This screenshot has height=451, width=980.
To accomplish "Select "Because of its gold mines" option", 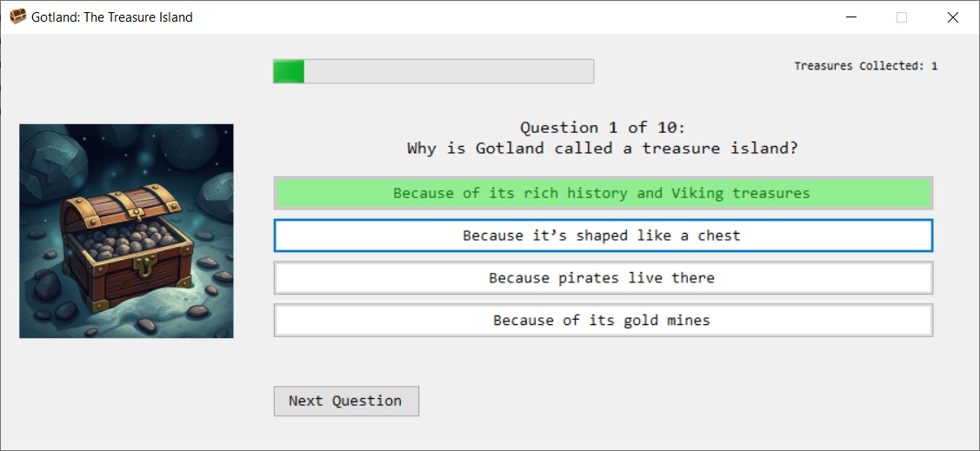I will point(603,321).
